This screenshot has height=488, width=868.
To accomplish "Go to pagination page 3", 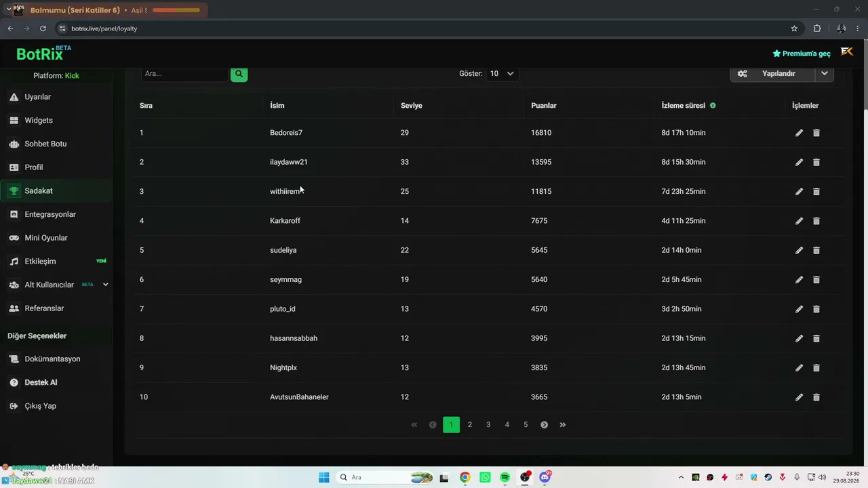I will tap(488, 425).
